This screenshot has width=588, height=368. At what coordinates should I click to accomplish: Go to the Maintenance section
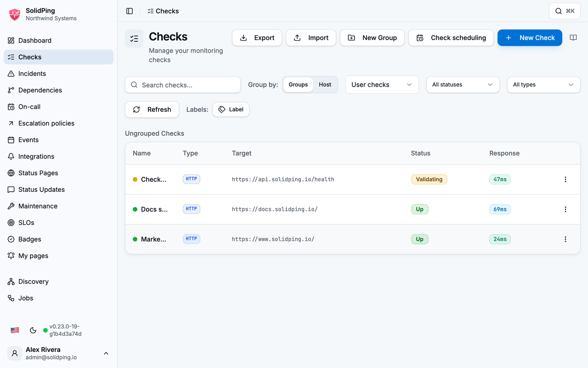[x=59, y=206]
